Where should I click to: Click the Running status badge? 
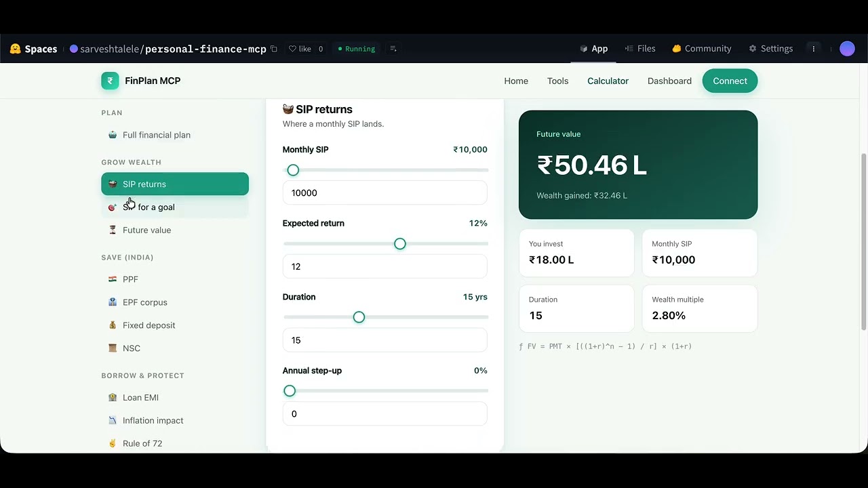357,49
